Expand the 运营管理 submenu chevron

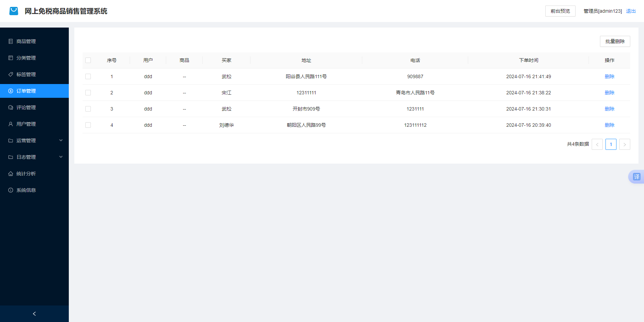tap(61, 141)
